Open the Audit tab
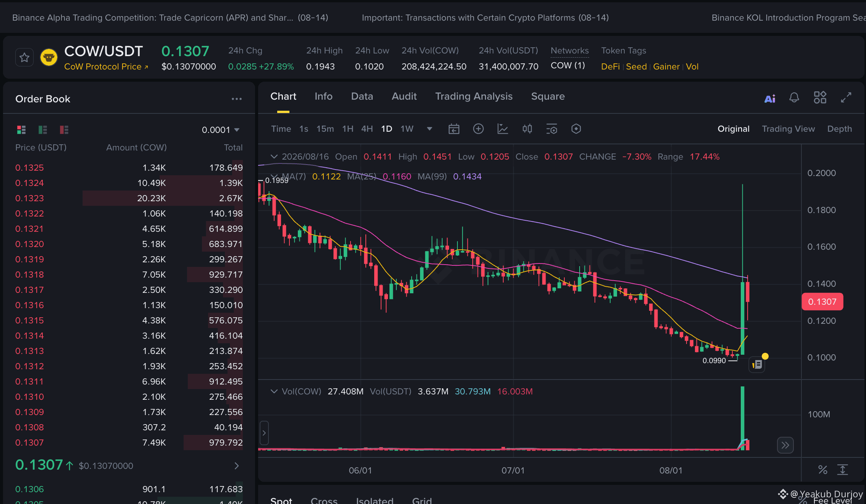This screenshot has width=866, height=504. [404, 96]
